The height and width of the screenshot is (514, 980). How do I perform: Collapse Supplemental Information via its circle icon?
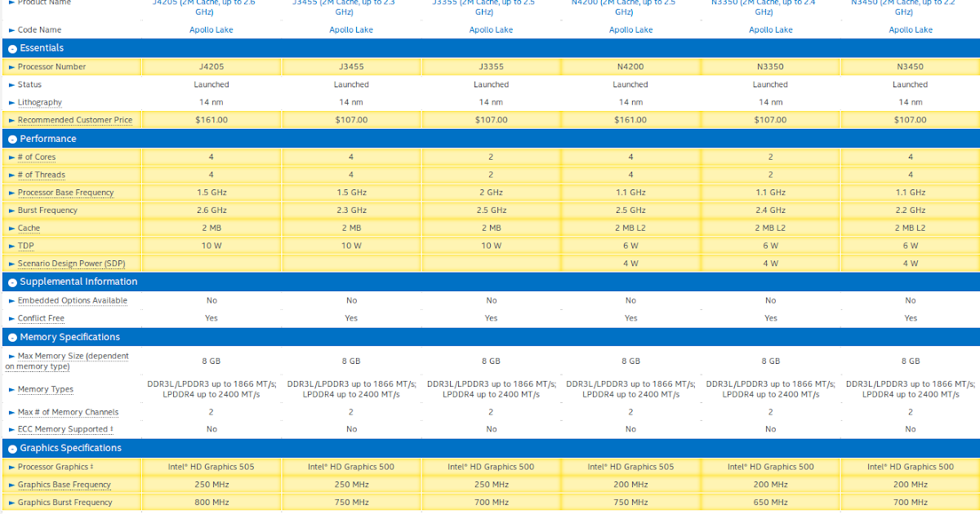click(x=12, y=282)
